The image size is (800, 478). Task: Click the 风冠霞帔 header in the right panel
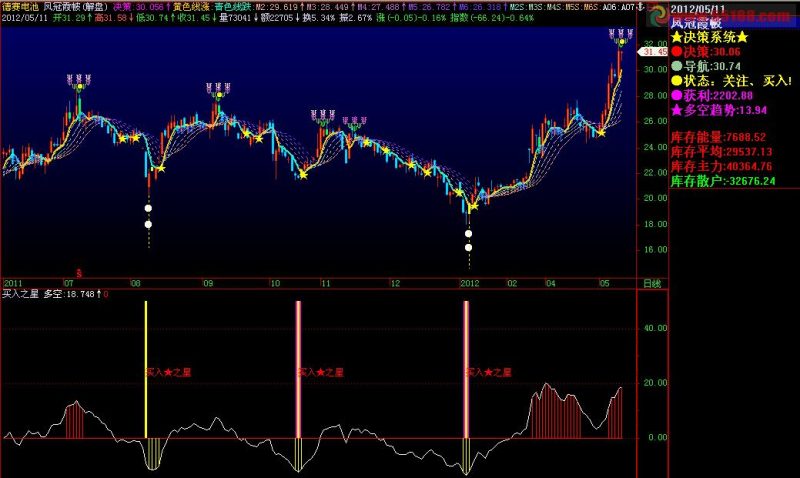point(696,23)
